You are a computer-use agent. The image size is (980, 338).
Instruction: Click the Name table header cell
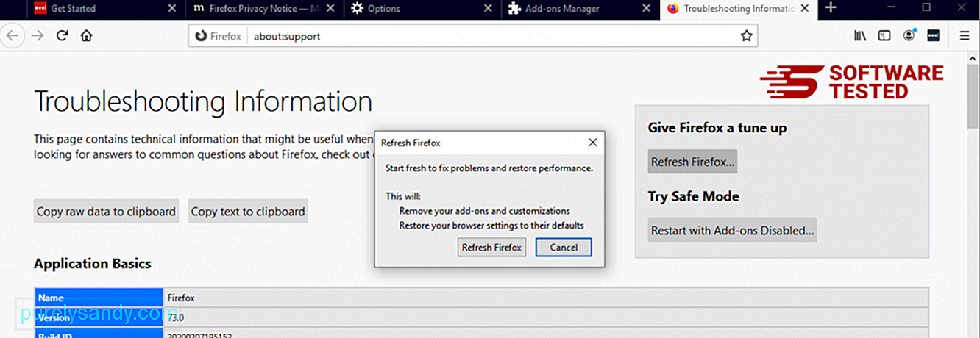click(x=99, y=298)
